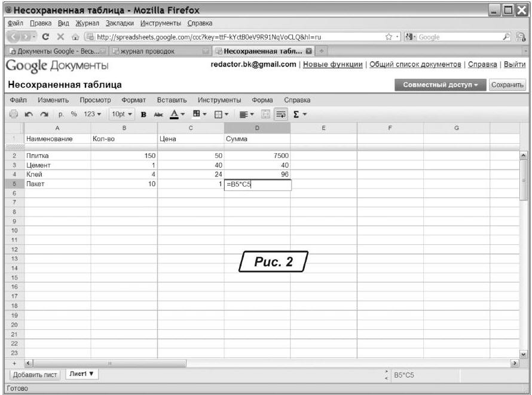Viewport: 532px width, 395px height.
Task: Click the Добавить лист button
Action: (x=34, y=375)
